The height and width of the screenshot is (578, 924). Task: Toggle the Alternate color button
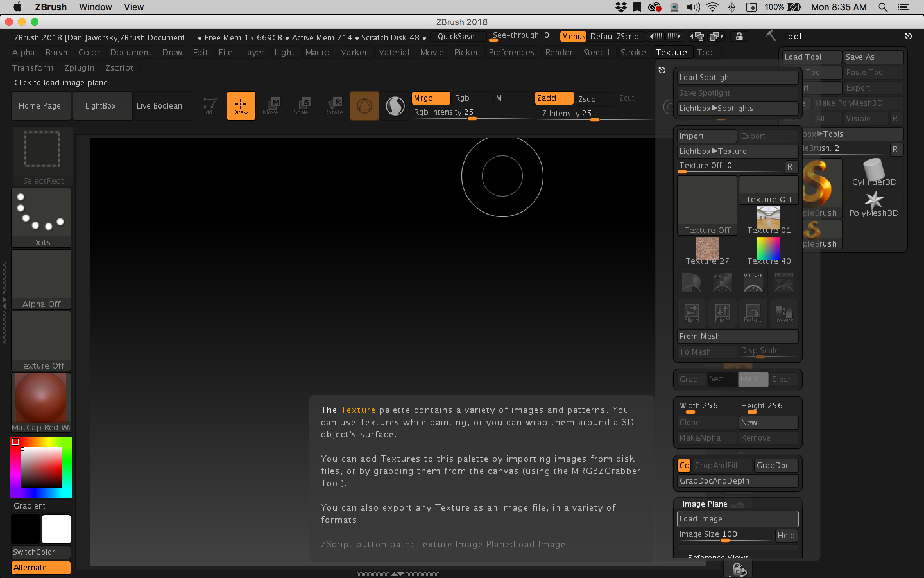coord(41,568)
